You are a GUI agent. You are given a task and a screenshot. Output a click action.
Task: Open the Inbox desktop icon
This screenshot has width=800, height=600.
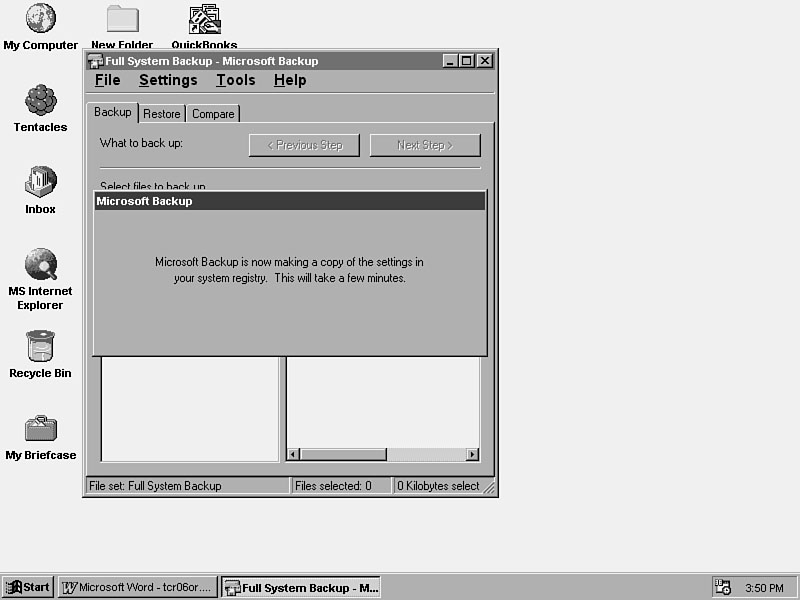pos(40,183)
